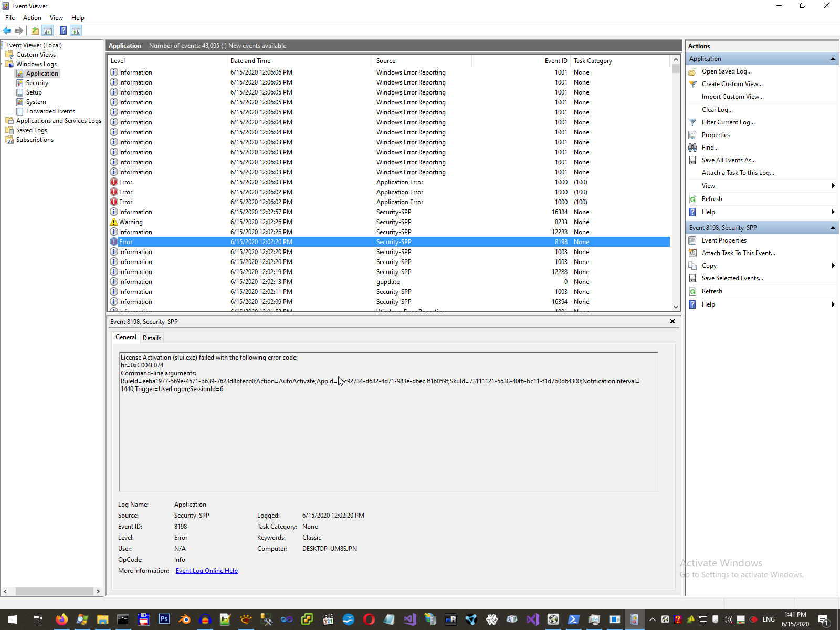Open the File menu

coord(10,18)
